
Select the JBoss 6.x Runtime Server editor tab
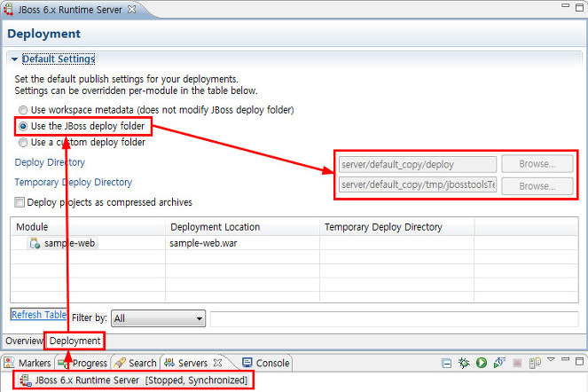[70, 10]
